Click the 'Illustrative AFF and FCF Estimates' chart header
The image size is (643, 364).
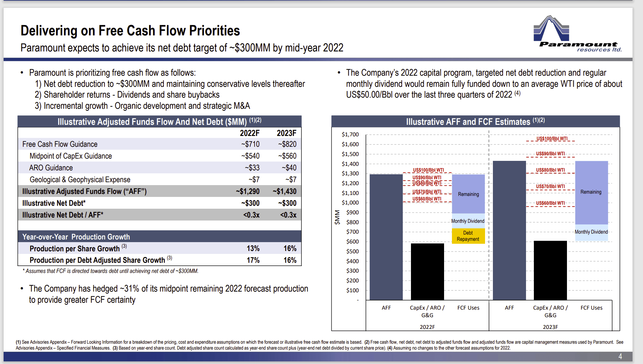pos(476,122)
